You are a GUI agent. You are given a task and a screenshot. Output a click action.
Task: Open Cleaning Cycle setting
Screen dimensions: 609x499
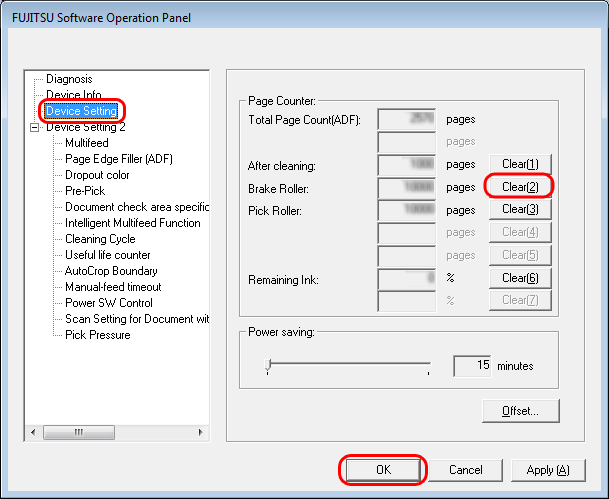coord(100,239)
